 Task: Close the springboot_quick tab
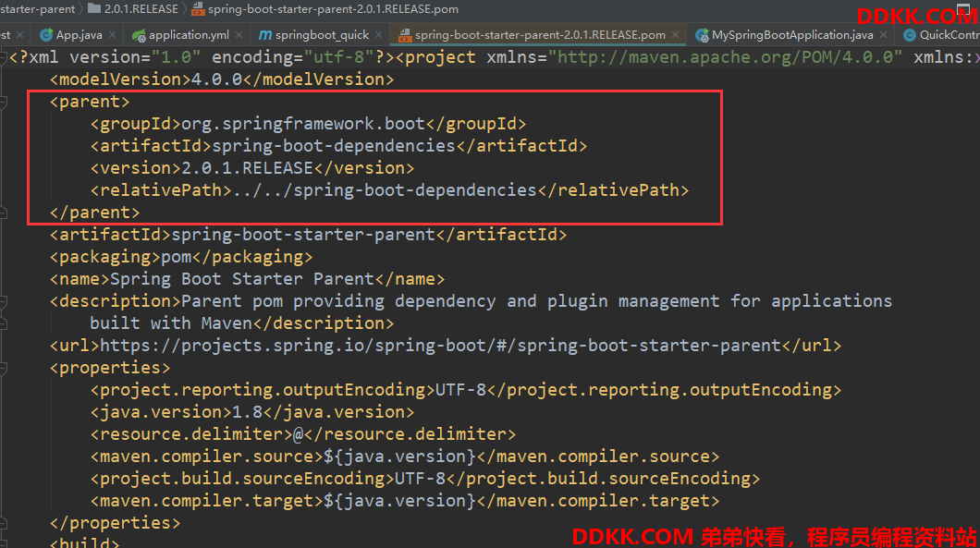point(379,35)
